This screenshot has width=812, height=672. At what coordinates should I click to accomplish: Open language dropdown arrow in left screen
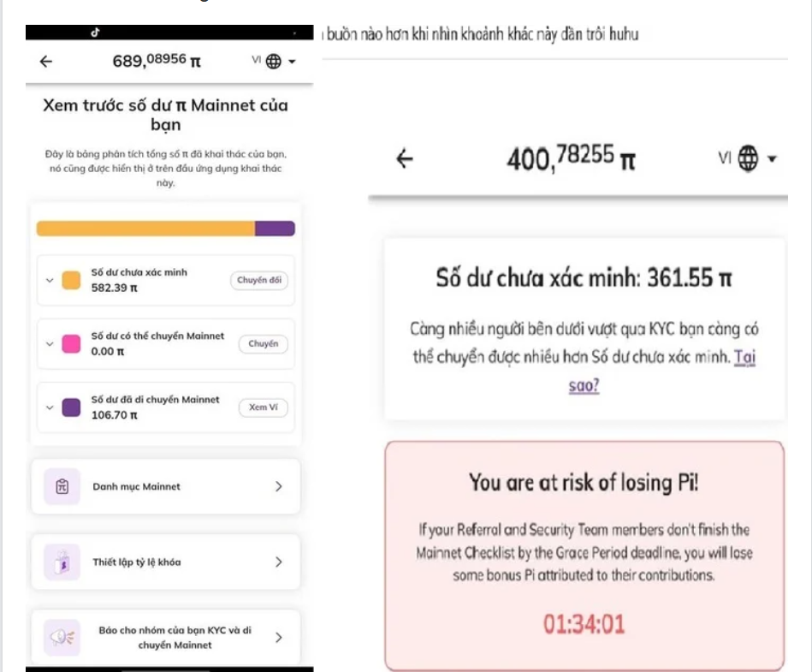292,62
